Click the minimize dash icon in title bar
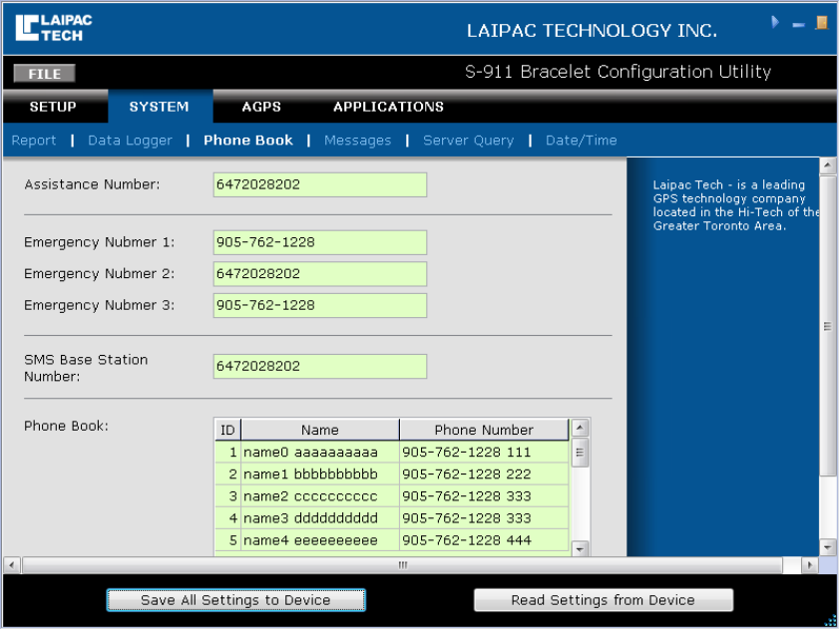Screen dimensions: 840x630 (x=798, y=25)
